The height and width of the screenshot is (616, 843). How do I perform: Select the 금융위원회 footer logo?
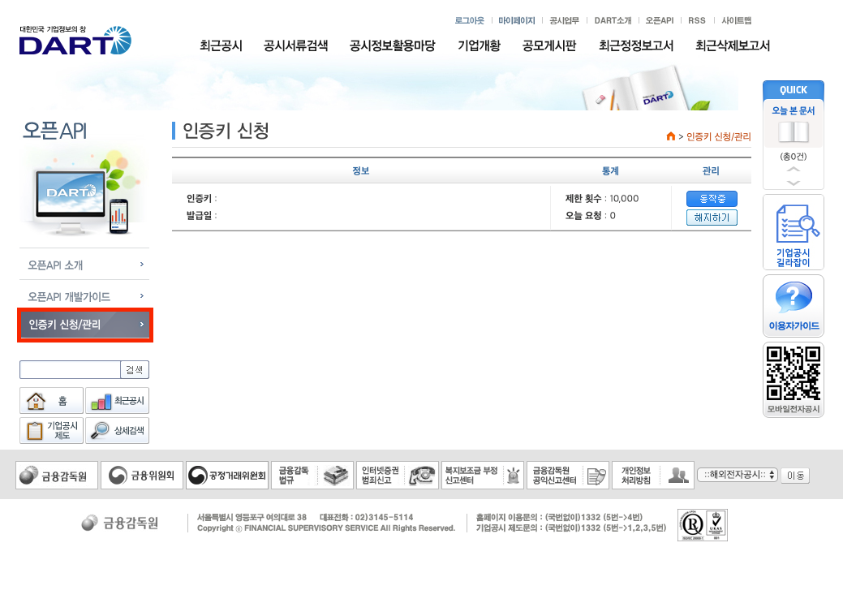pos(142,475)
